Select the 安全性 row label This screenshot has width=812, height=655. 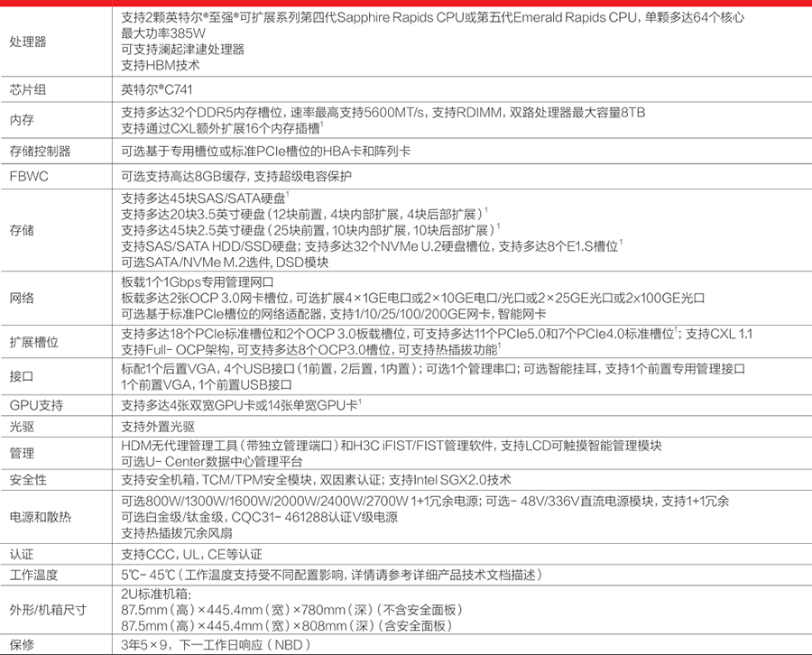[28, 480]
